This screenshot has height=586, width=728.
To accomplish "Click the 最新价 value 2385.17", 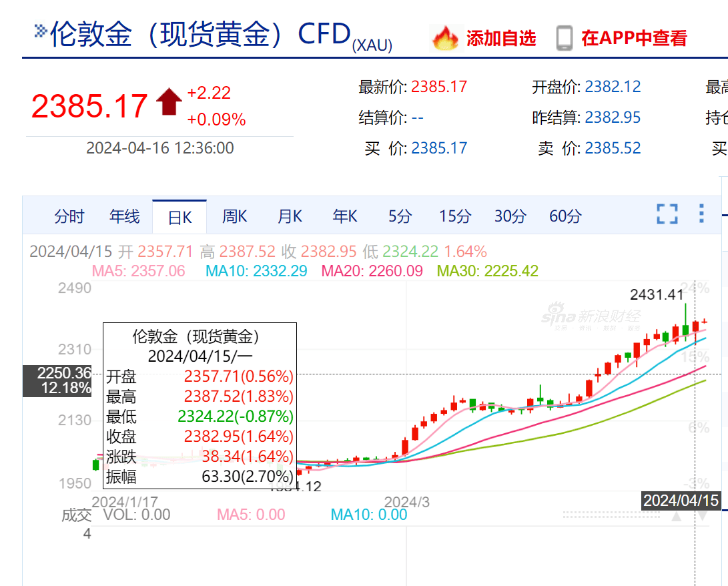I will click(x=439, y=87).
